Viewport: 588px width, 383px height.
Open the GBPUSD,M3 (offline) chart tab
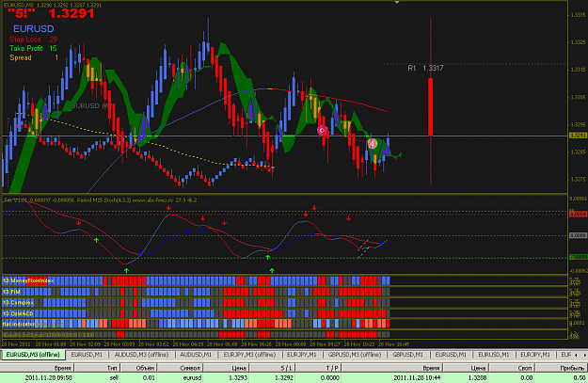tap(355, 355)
